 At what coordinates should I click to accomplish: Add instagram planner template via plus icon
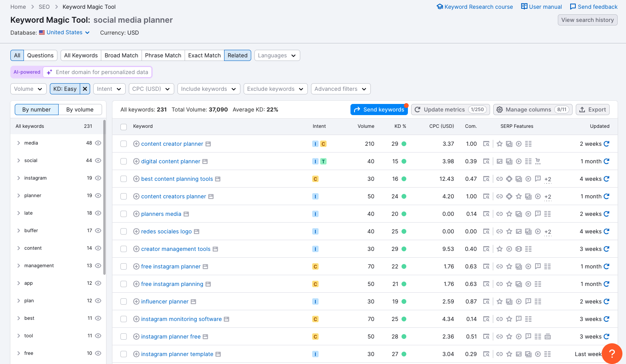click(136, 354)
